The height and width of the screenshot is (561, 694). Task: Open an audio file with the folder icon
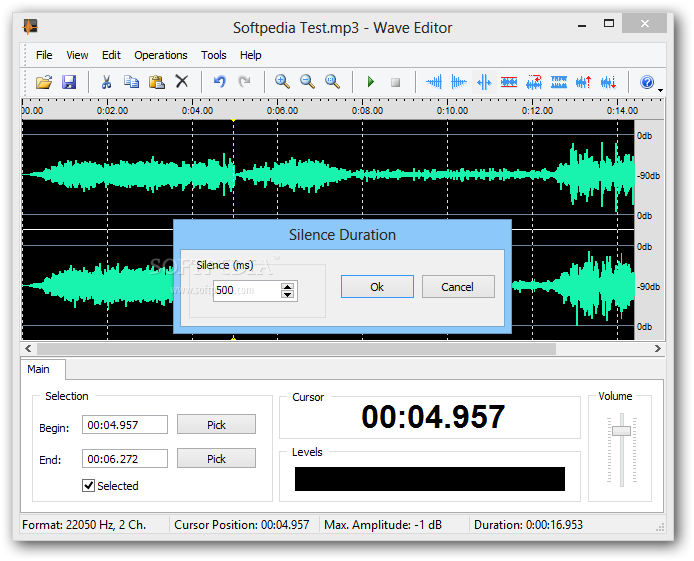(44, 82)
